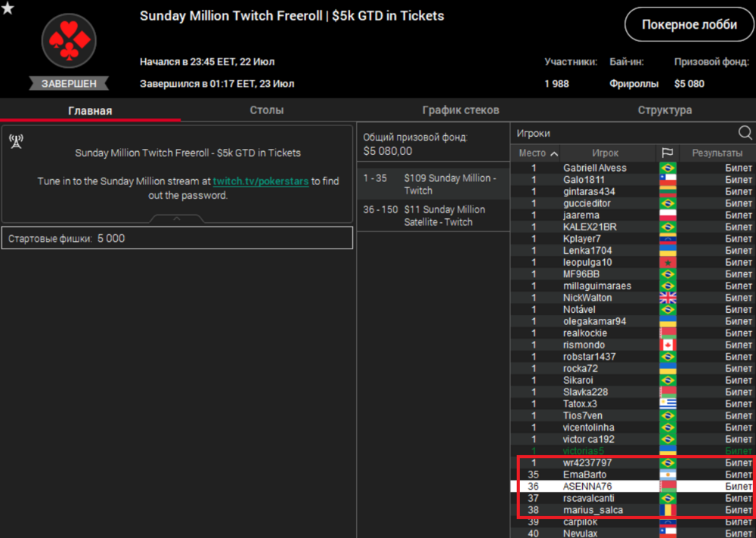
Task: Select player MF96BB
Action: pos(581,274)
